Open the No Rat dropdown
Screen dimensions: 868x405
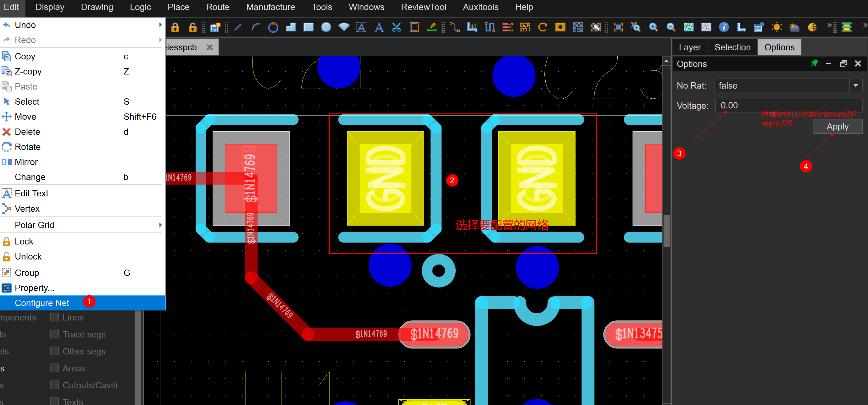click(855, 85)
